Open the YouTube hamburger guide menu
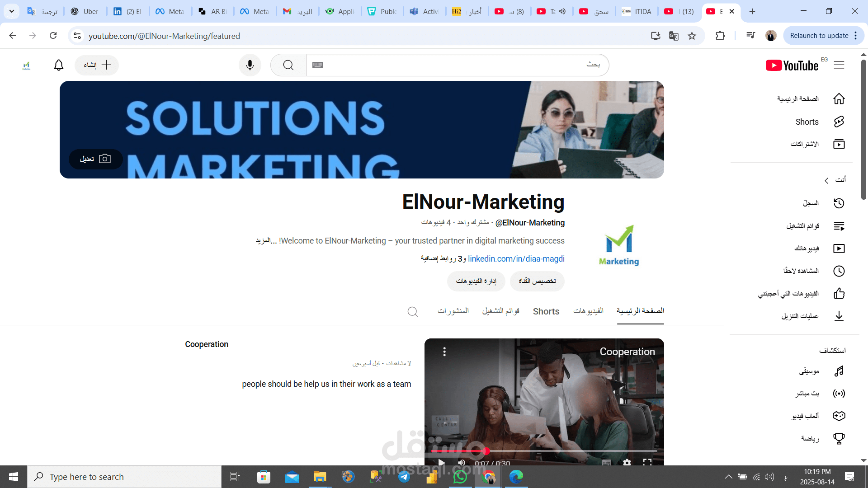 click(x=839, y=65)
